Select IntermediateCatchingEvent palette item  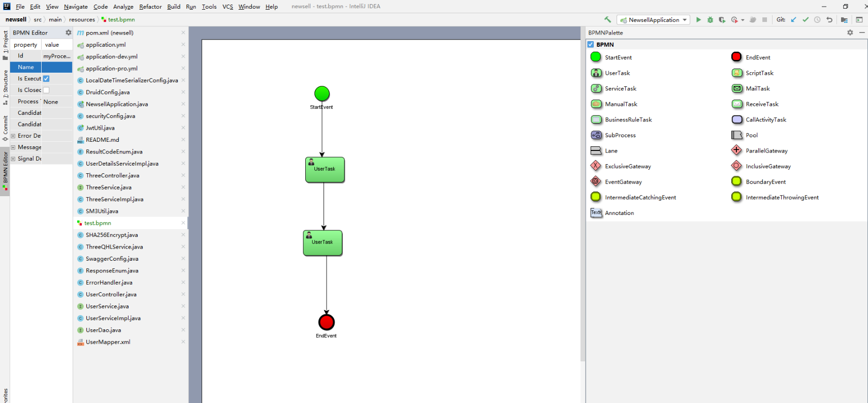click(x=633, y=197)
